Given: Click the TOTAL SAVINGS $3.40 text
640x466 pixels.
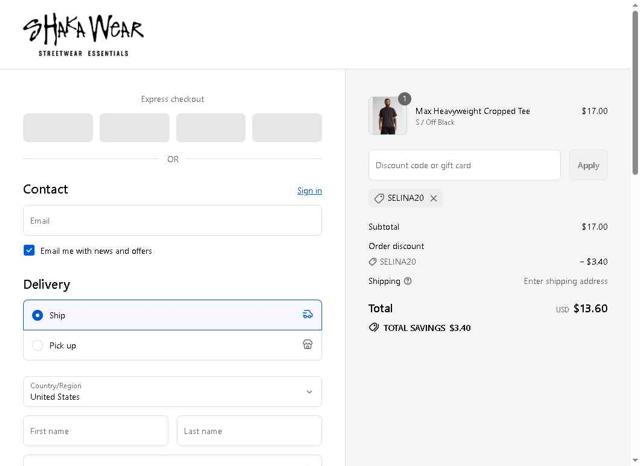Looking at the screenshot, I should [x=427, y=328].
